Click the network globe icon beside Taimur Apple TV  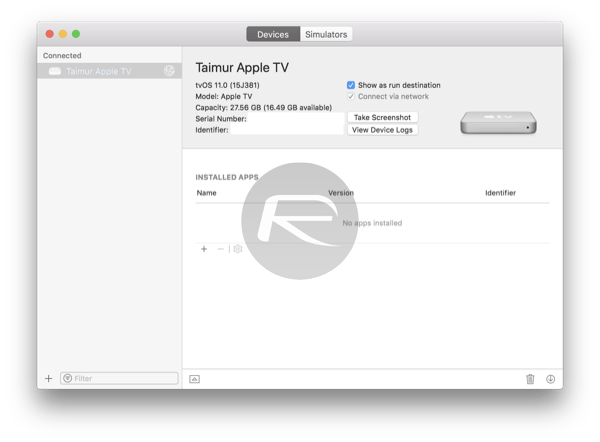(169, 71)
